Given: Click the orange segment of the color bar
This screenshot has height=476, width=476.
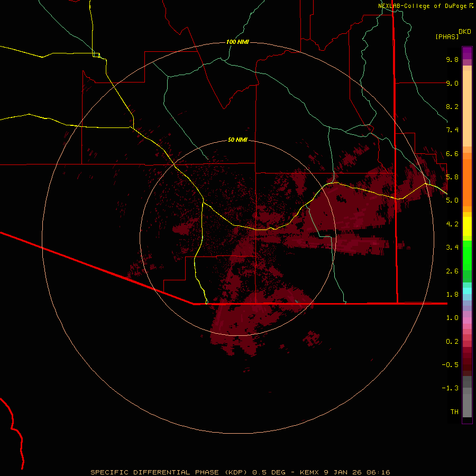Looking at the screenshot, I should (x=467, y=182).
